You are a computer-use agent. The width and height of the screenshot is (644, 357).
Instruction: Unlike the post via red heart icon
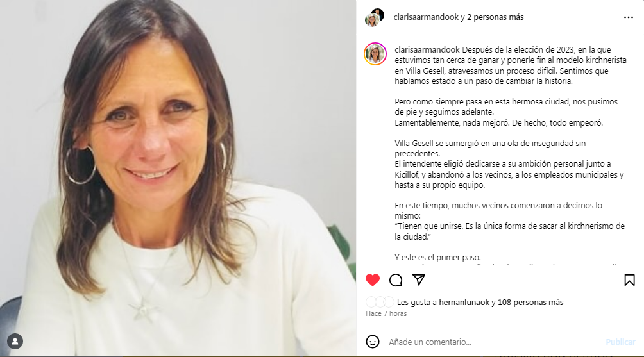(373, 280)
